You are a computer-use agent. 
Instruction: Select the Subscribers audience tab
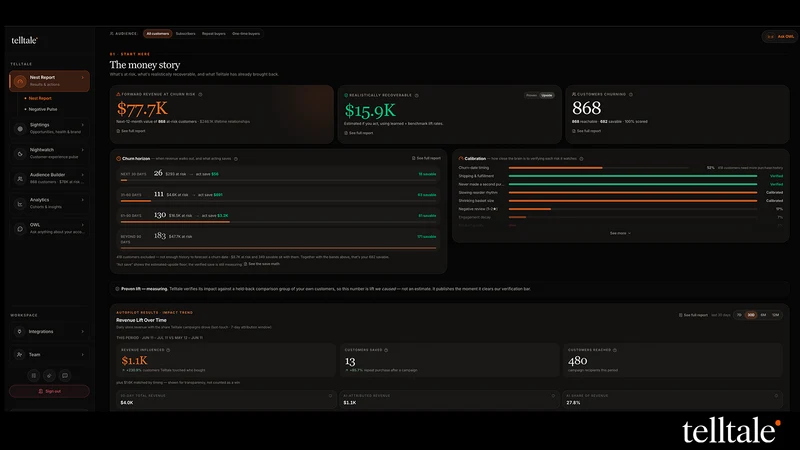pyautogui.click(x=186, y=34)
